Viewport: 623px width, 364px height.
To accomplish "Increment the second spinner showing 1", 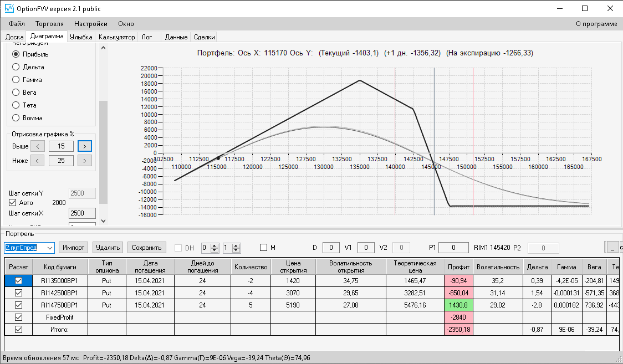I will click(236, 245).
